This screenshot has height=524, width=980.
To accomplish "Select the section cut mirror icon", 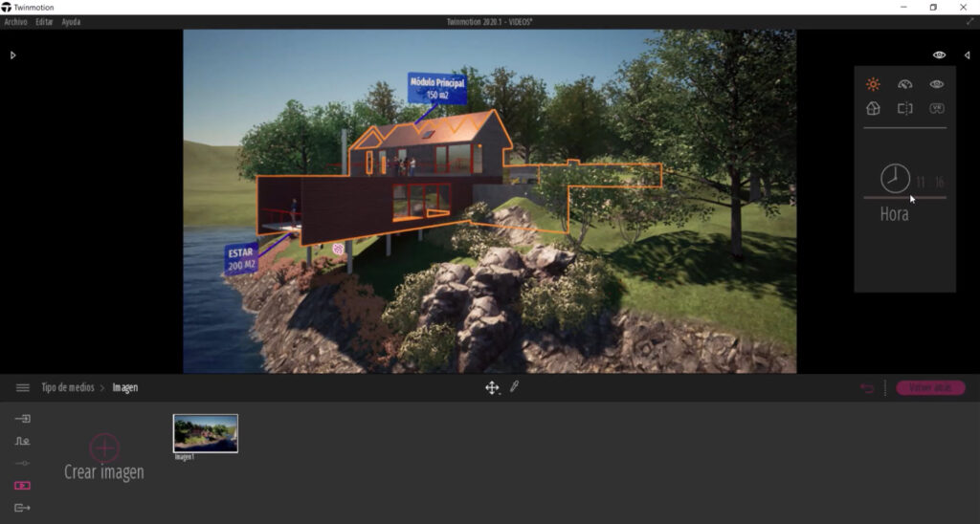I will coord(904,109).
